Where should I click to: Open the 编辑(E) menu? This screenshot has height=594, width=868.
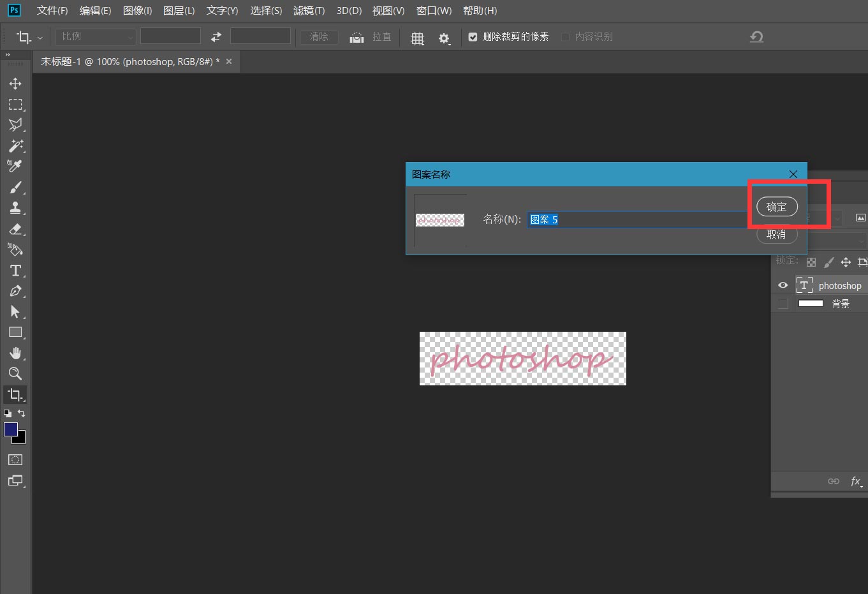tap(95, 11)
